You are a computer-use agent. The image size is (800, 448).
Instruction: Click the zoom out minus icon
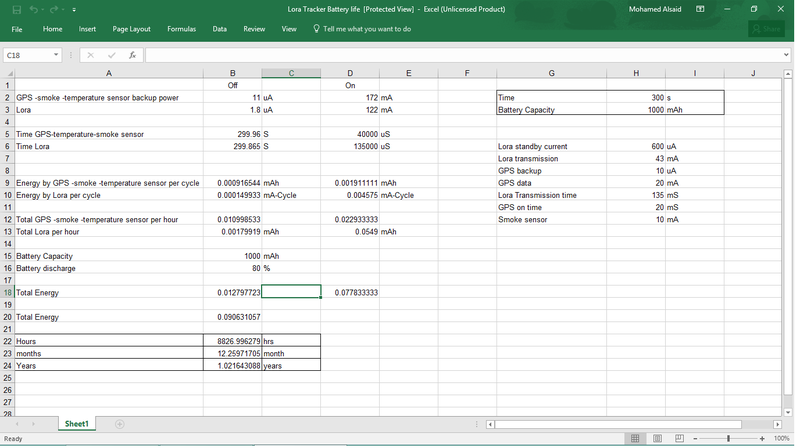696,438
